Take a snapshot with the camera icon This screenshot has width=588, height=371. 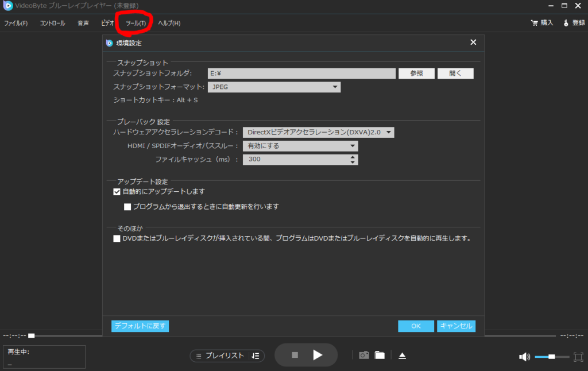(x=363, y=355)
